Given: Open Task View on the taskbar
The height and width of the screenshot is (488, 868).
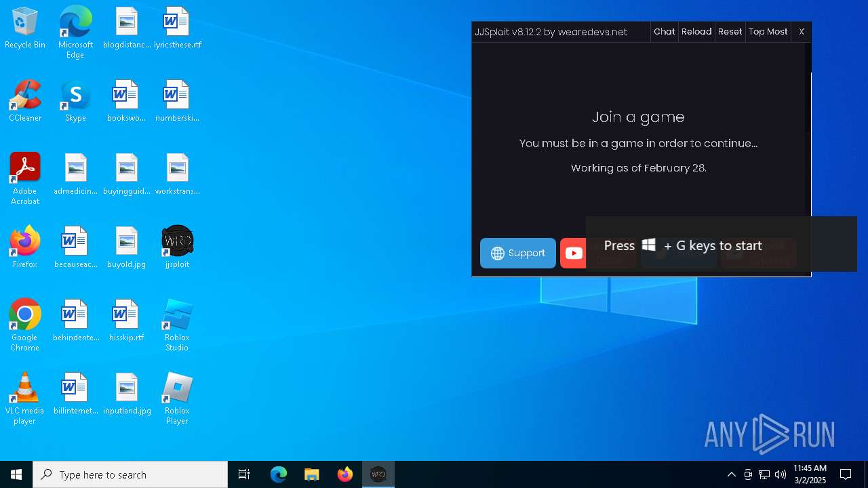Looking at the screenshot, I should (x=244, y=474).
